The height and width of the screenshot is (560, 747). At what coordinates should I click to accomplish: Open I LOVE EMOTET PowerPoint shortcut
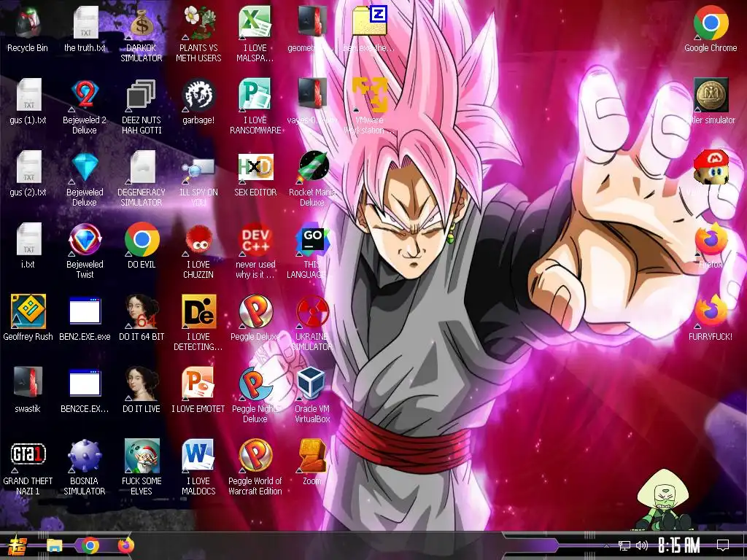(198, 391)
